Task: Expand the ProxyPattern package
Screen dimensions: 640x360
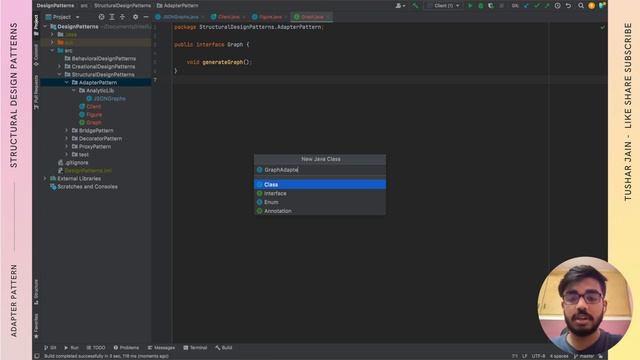Action: [x=67, y=147]
